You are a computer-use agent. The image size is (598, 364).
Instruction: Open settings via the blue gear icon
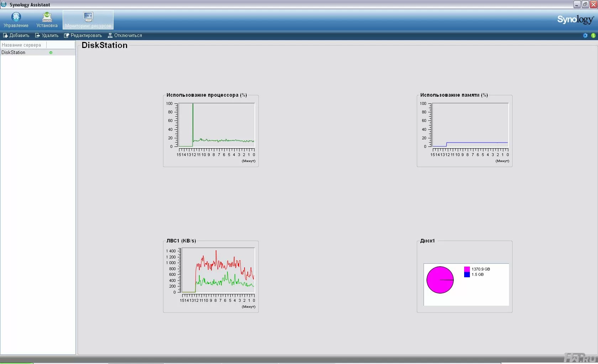coord(585,36)
